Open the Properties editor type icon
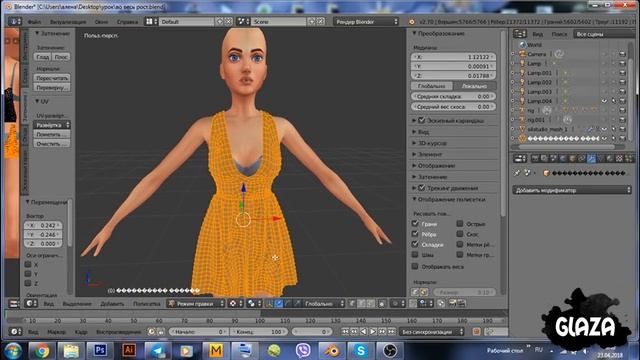Screen dimensions: 640x360 click(520, 158)
